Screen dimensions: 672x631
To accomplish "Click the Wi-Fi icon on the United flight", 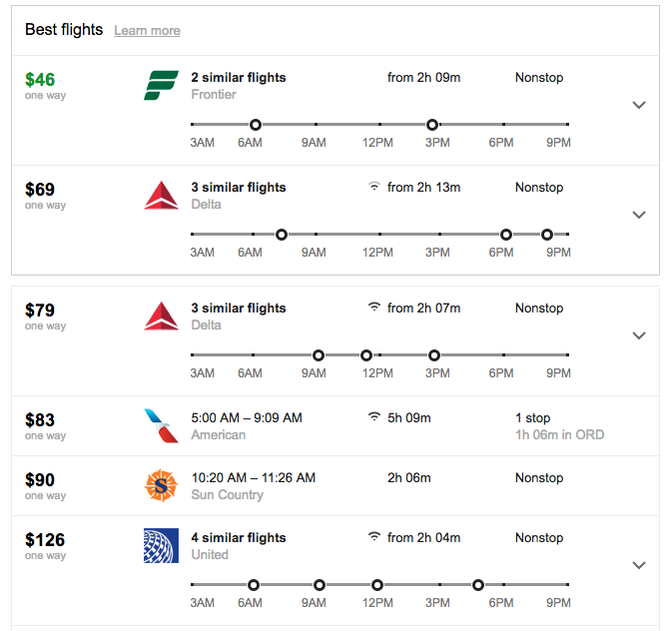I will pyautogui.click(x=374, y=537).
